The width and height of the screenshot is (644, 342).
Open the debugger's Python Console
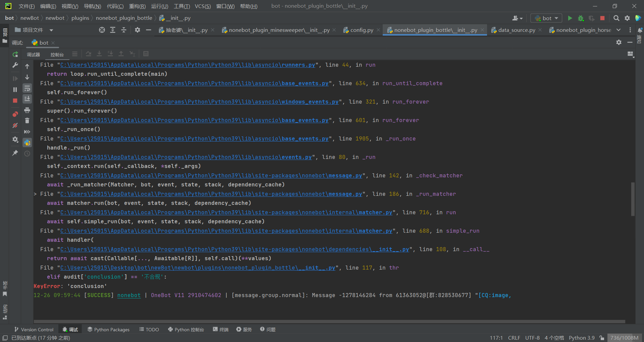pyautogui.click(x=27, y=142)
